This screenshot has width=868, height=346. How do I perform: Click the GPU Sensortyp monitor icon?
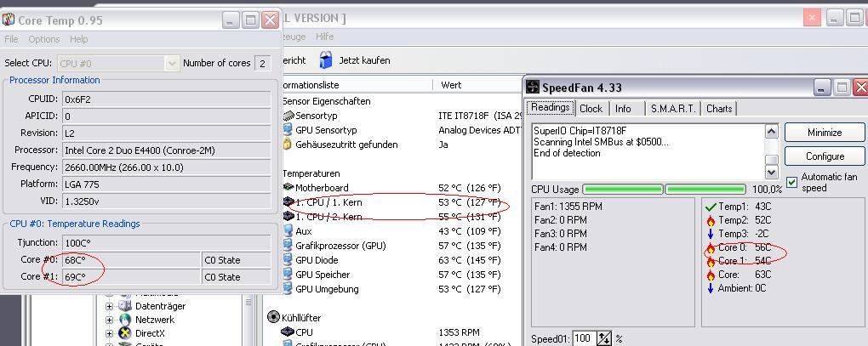pyautogui.click(x=288, y=130)
